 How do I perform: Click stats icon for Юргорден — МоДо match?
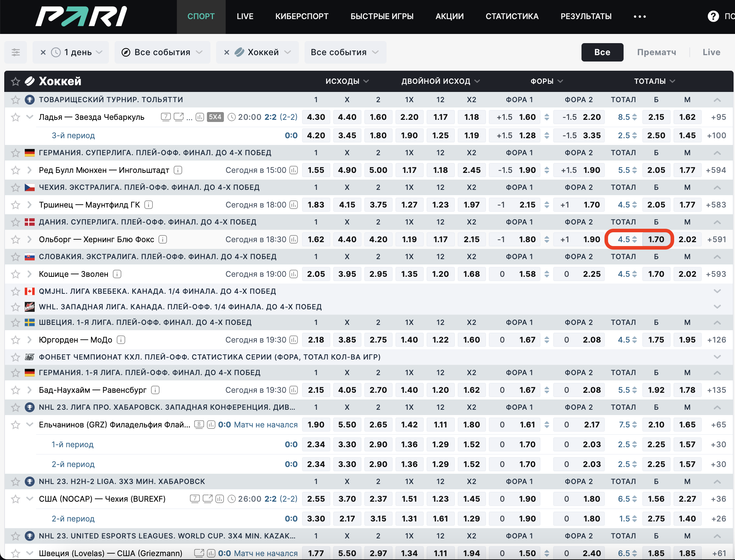[x=294, y=340]
